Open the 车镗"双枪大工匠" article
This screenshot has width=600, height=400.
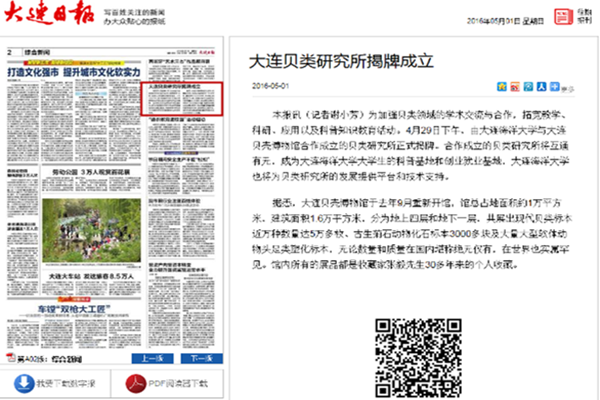(74, 309)
